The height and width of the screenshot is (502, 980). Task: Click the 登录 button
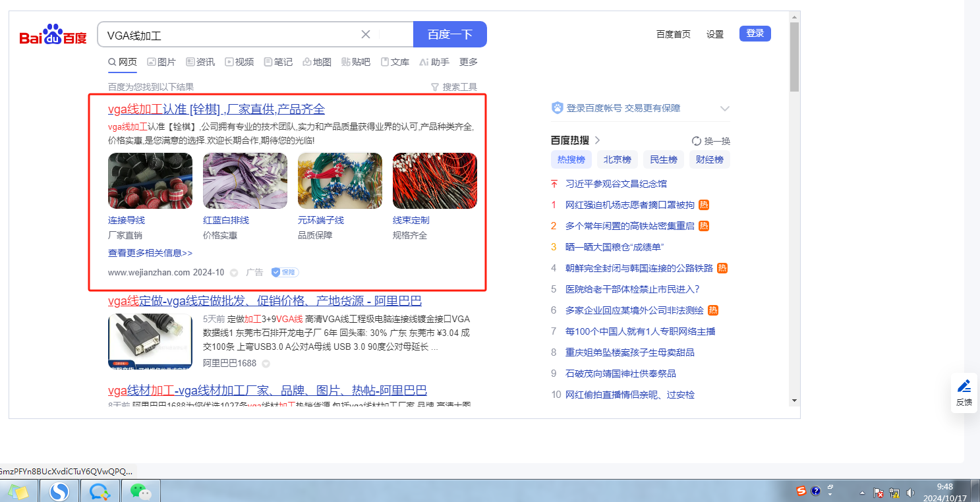pos(755,34)
